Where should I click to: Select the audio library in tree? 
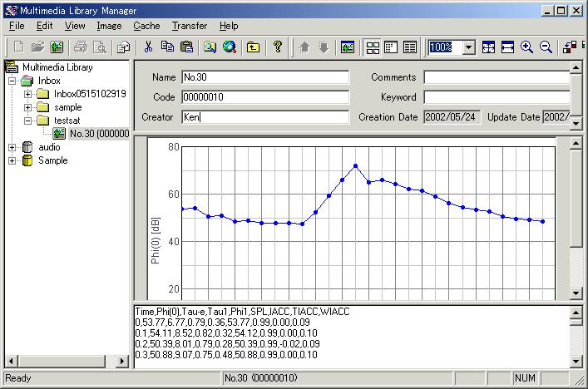49,147
